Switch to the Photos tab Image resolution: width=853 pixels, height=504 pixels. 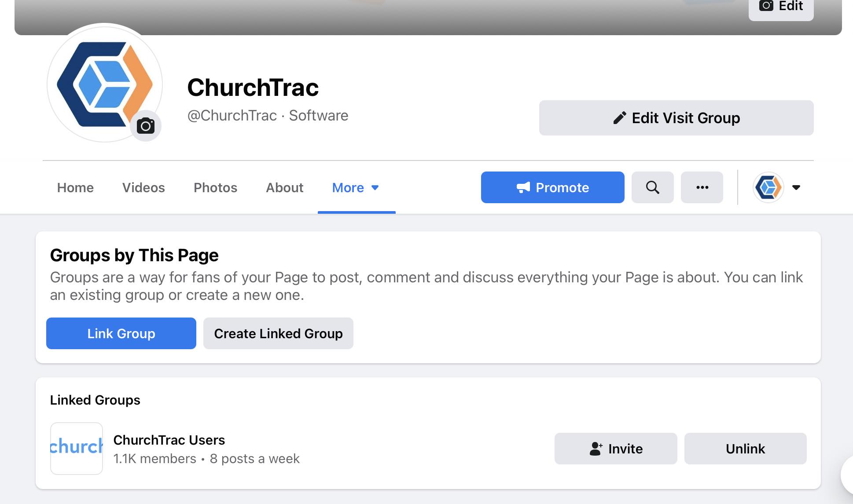click(215, 187)
